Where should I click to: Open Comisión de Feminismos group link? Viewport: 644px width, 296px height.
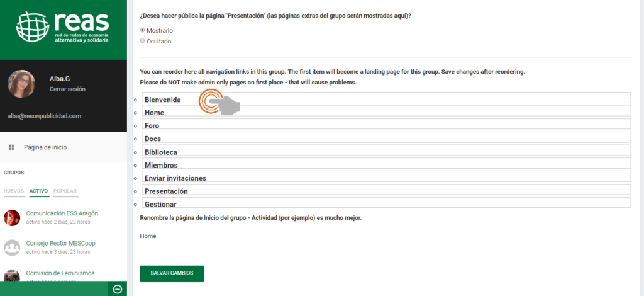click(60, 273)
